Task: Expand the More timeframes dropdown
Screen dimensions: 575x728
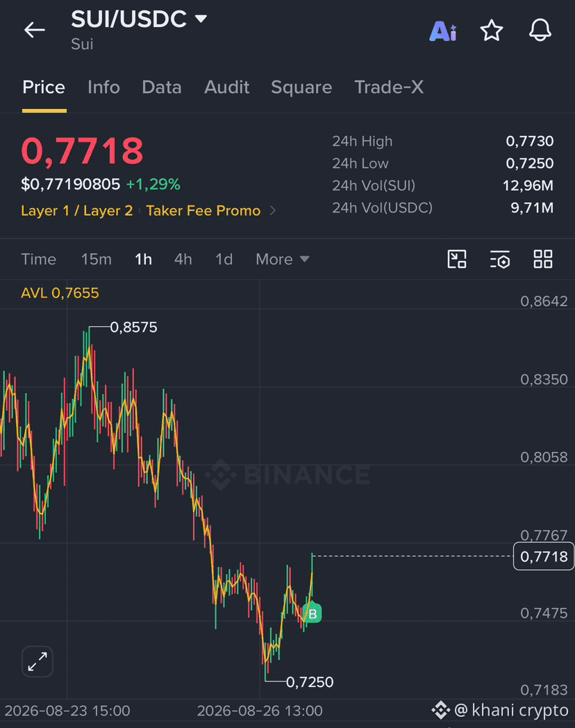Action: pyautogui.click(x=283, y=259)
